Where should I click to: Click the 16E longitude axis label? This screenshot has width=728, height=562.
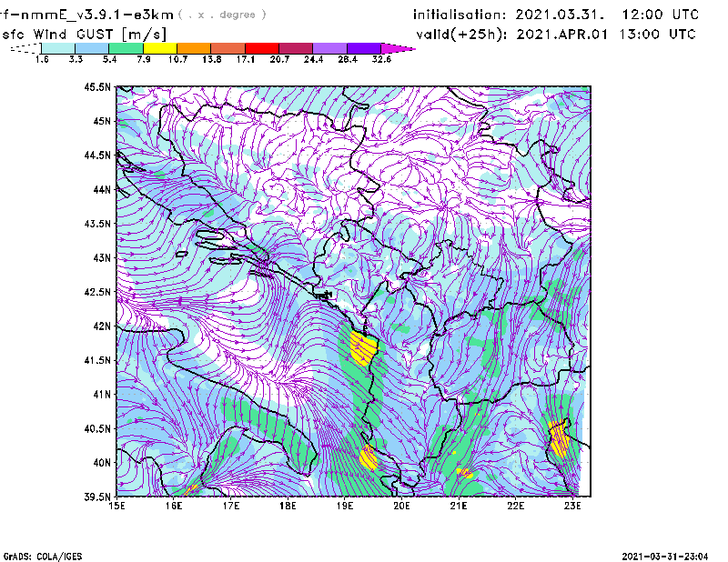point(174,506)
